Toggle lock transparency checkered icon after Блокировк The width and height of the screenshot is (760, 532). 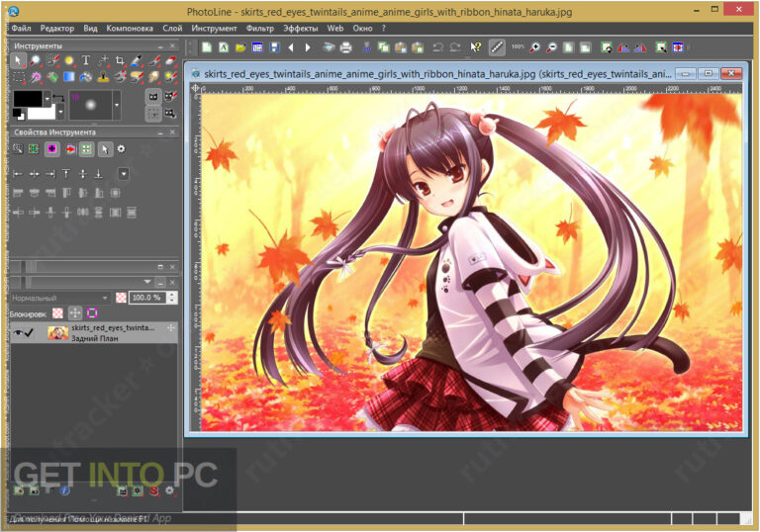(x=57, y=313)
